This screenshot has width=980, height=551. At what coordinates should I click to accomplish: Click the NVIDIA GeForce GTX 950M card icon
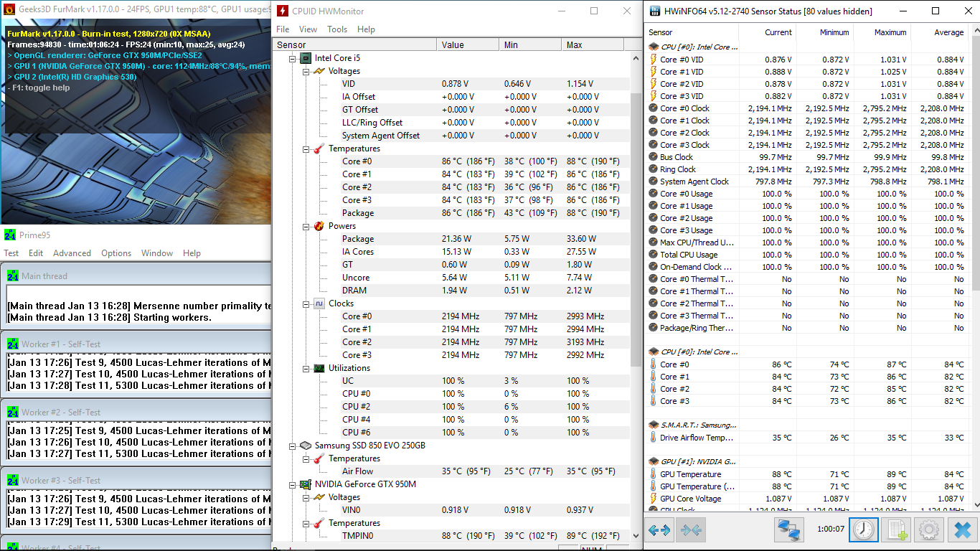click(x=306, y=484)
